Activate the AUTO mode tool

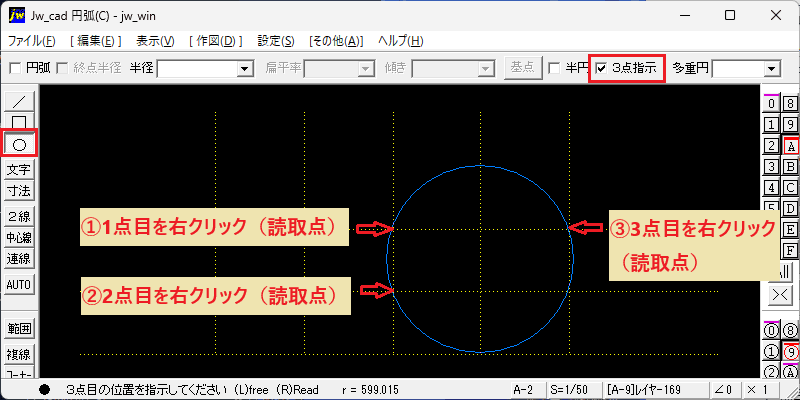pyautogui.click(x=19, y=285)
